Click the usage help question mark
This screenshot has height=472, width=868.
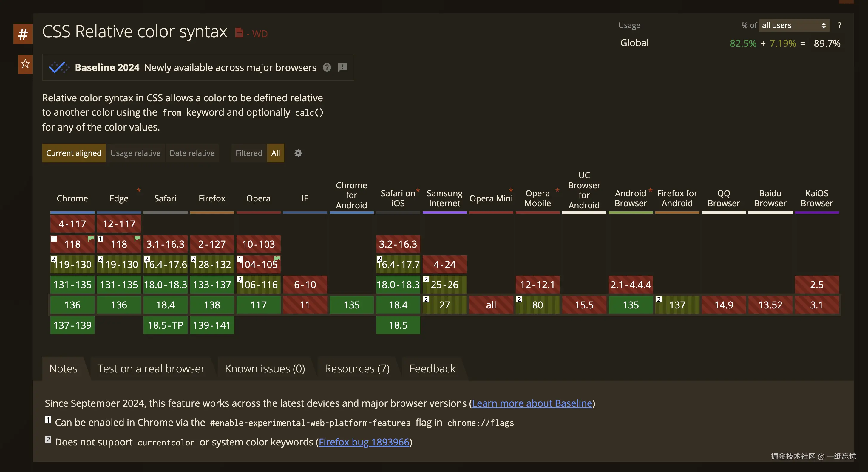(x=839, y=25)
